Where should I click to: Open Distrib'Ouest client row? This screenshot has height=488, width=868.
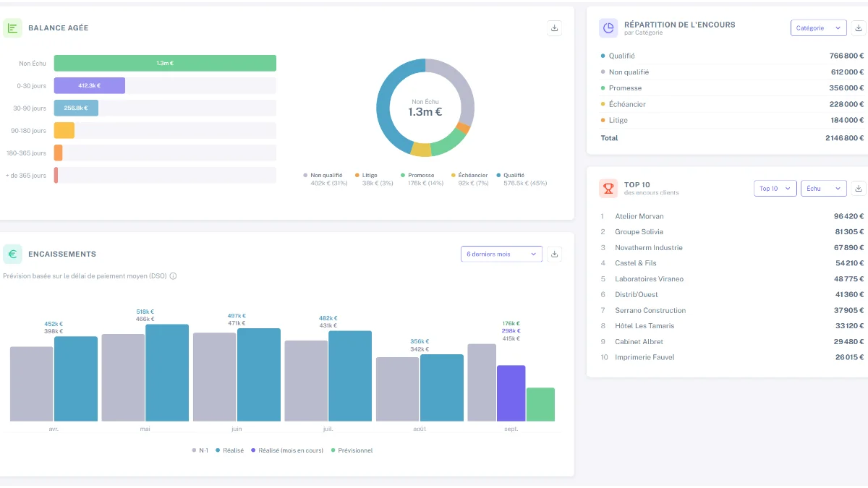(x=732, y=294)
